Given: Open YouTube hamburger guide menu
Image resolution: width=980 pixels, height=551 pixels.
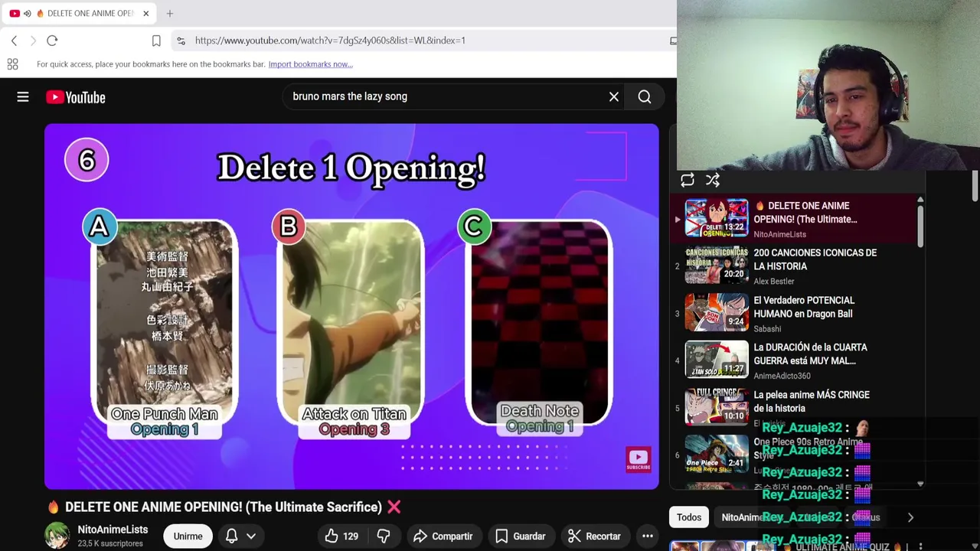Looking at the screenshot, I should point(23,97).
